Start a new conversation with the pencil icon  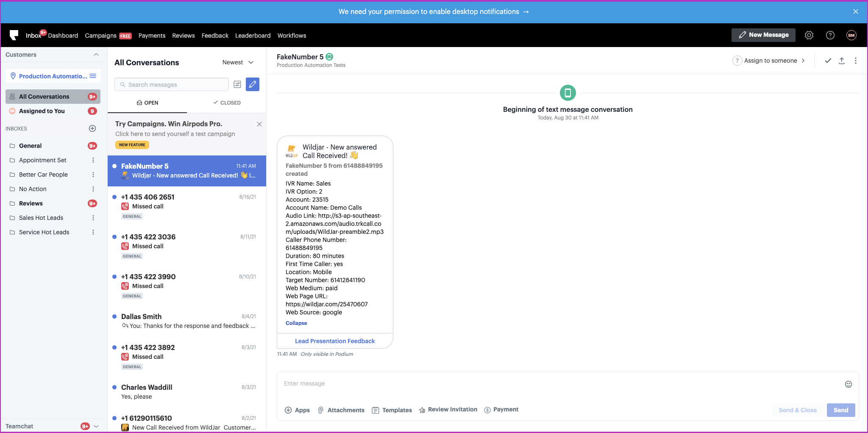(x=252, y=84)
